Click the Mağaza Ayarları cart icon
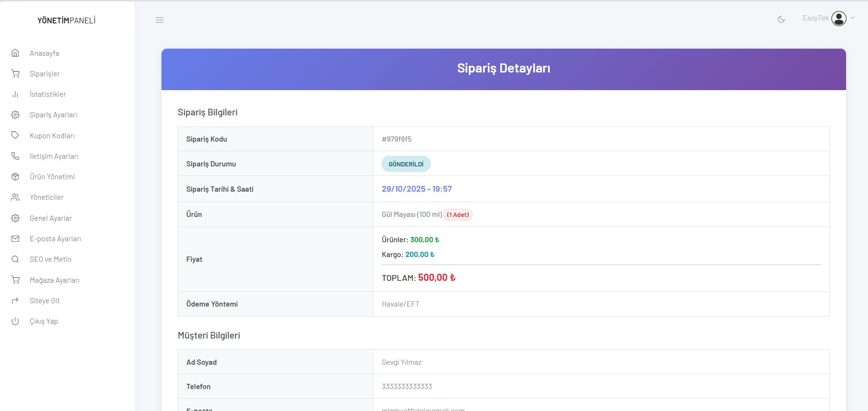 [15, 280]
